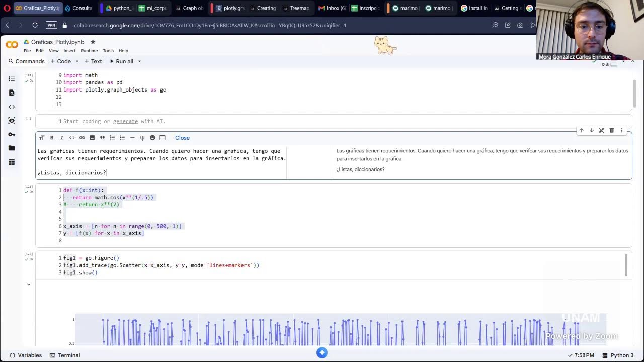Reload the browser page
This screenshot has height=362, width=644.
[35, 25]
